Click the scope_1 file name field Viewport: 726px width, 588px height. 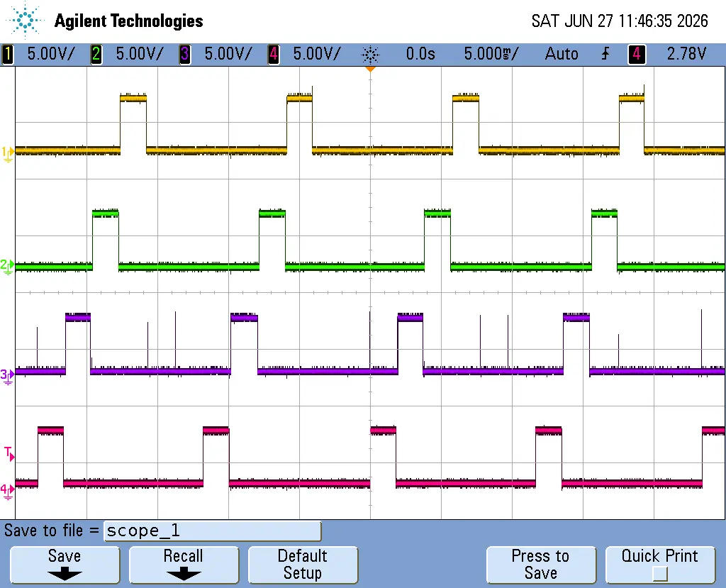click(213, 531)
